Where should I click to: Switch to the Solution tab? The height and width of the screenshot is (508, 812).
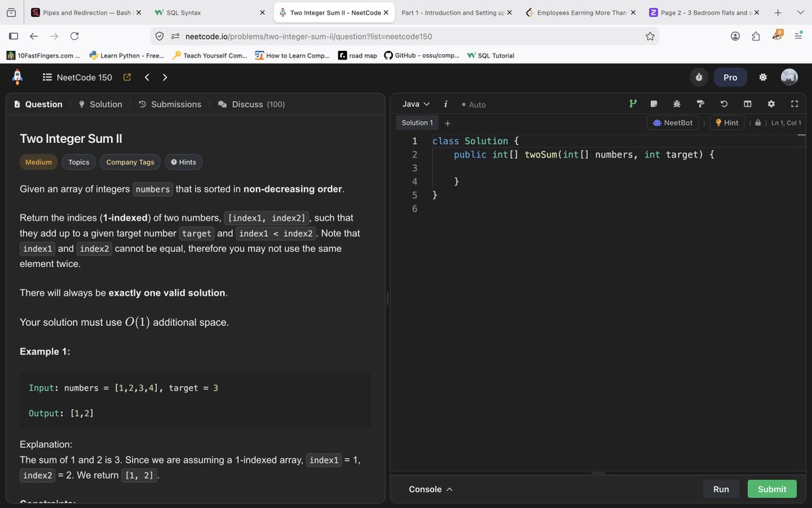(x=100, y=104)
